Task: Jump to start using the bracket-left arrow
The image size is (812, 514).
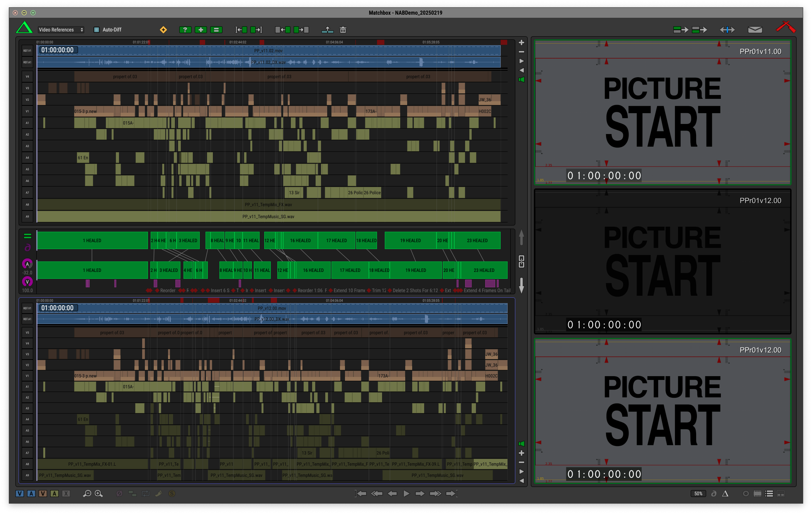Action: (x=360, y=494)
